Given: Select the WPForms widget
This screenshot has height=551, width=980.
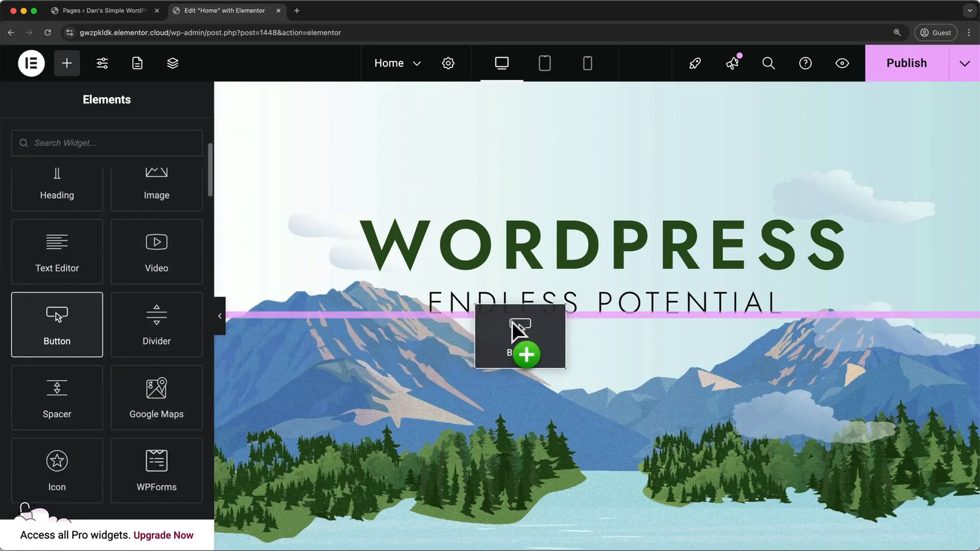Looking at the screenshot, I should click(157, 470).
